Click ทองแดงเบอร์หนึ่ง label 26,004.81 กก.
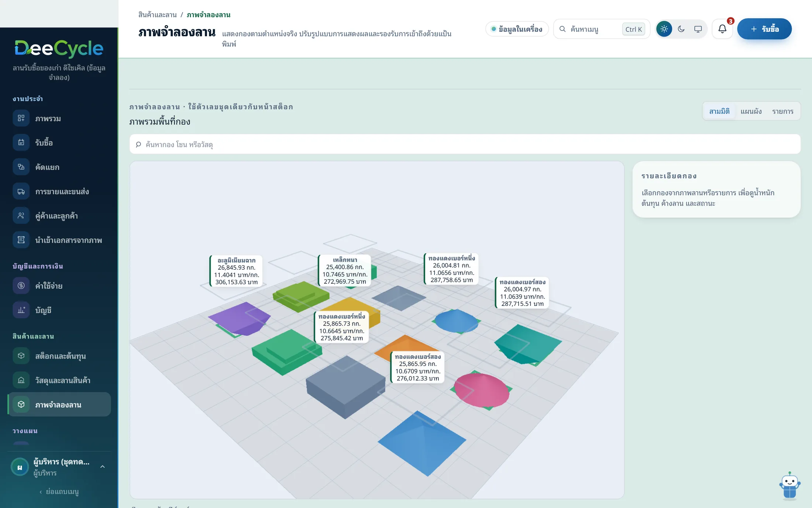This screenshot has width=812, height=508. coord(452,269)
